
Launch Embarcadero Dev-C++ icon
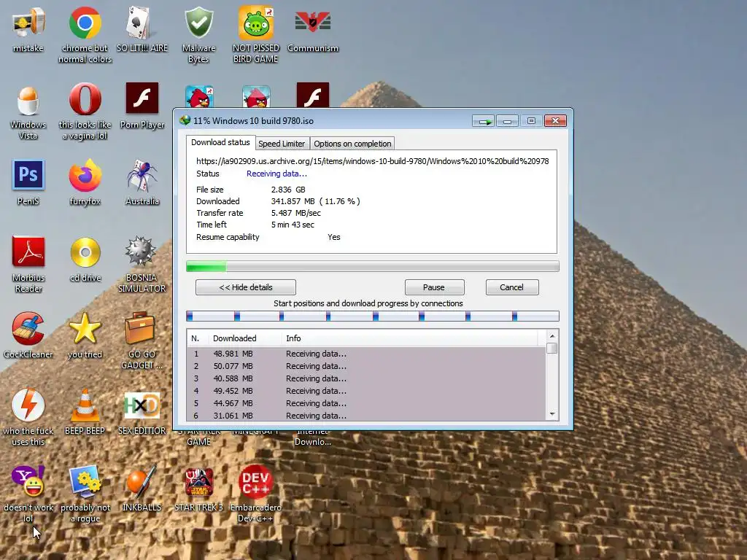[256, 482]
